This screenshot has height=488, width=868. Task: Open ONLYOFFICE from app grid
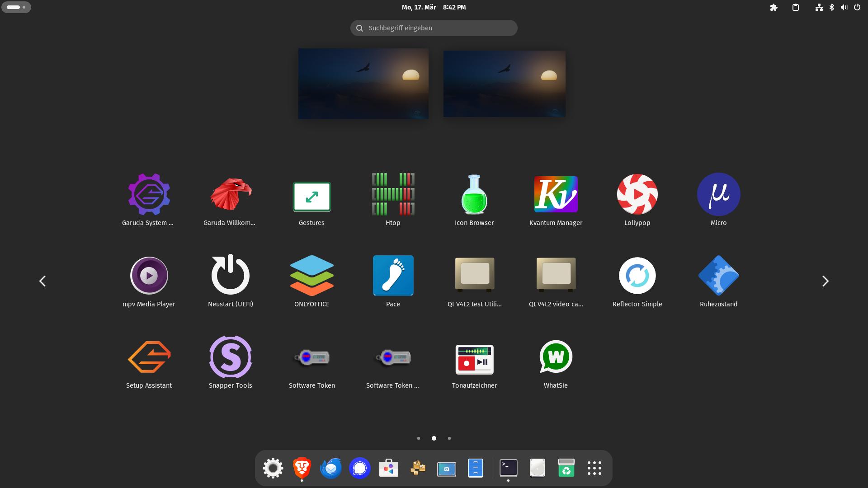tap(311, 276)
